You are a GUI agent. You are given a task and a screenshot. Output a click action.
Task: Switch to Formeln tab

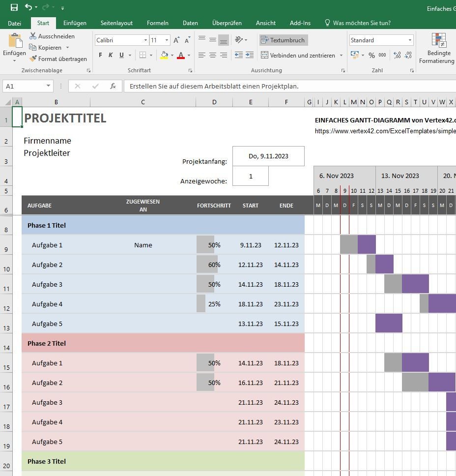tap(157, 23)
